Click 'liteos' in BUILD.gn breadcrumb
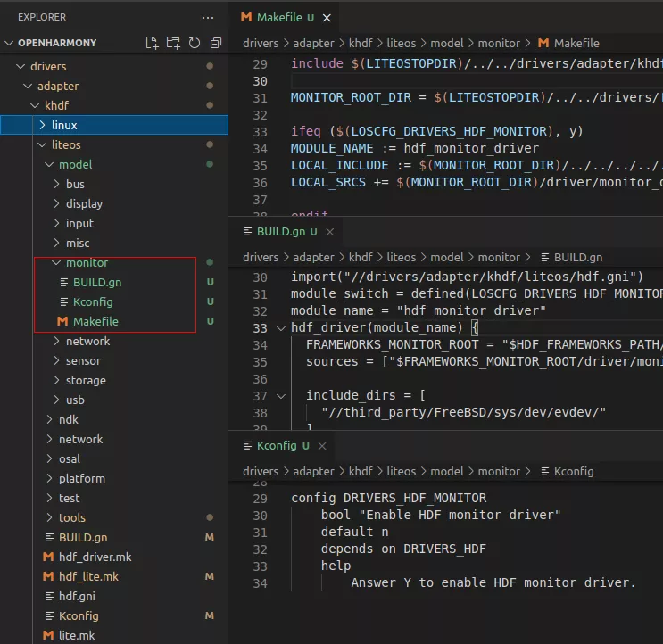 (x=402, y=258)
